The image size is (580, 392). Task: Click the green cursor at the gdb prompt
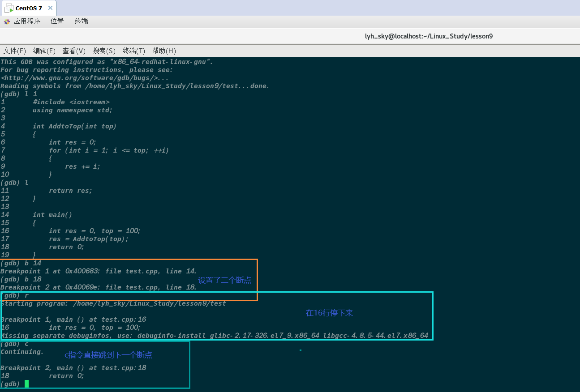(x=27, y=383)
